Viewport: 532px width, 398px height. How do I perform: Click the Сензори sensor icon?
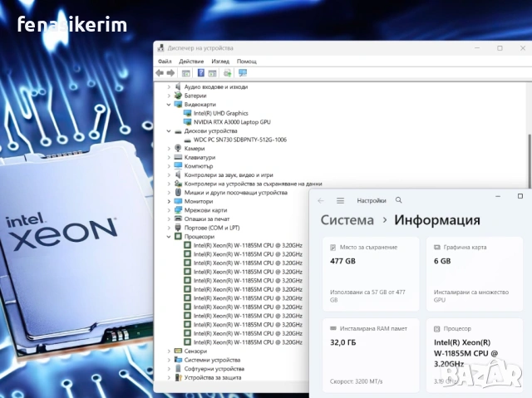[178, 351]
